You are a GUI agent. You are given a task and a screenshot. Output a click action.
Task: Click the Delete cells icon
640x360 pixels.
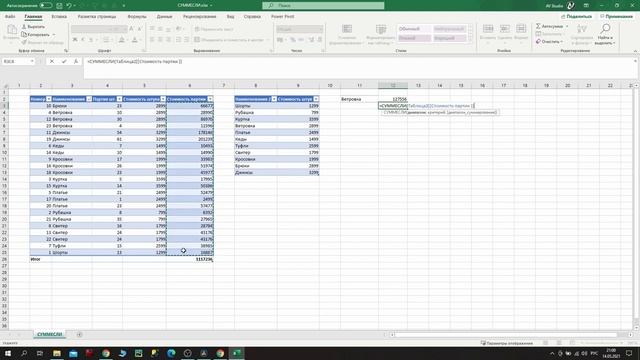(x=504, y=29)
